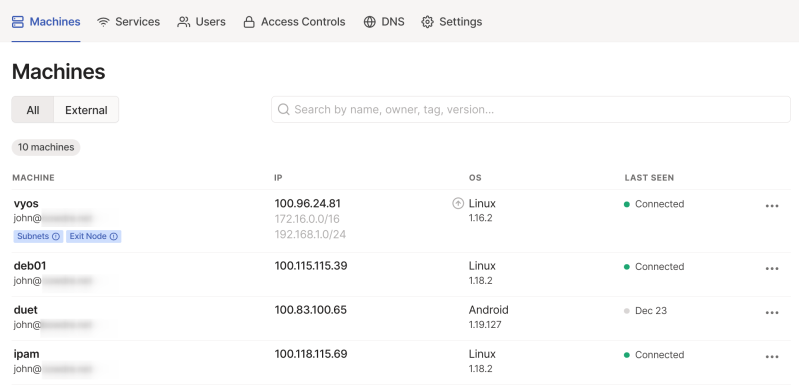Viewport: 799px width, 386px height.
Task: Click the 10 machines count badge
Action: (x=46, y=147)
